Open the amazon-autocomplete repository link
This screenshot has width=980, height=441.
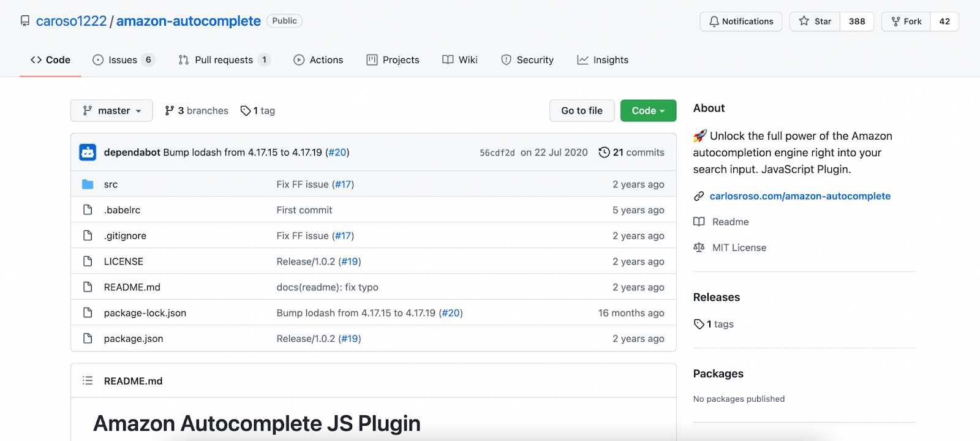(x=189, y=21)
